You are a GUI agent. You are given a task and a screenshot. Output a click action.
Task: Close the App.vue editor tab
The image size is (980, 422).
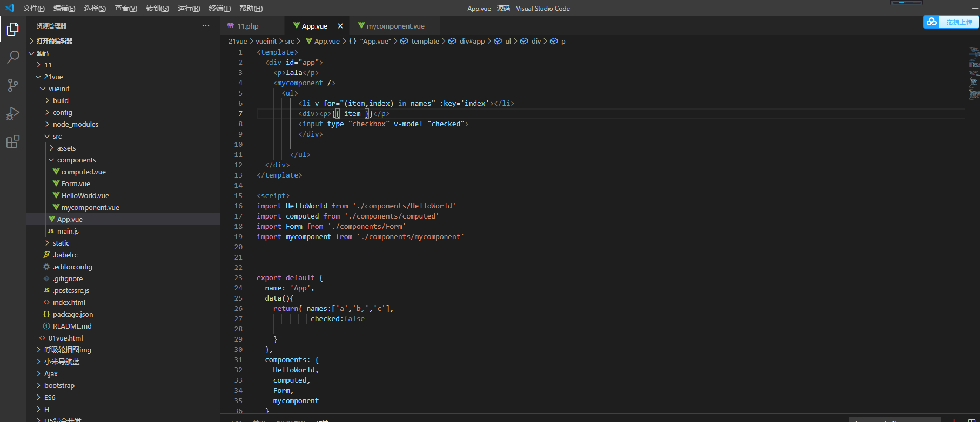click(340, 26)
